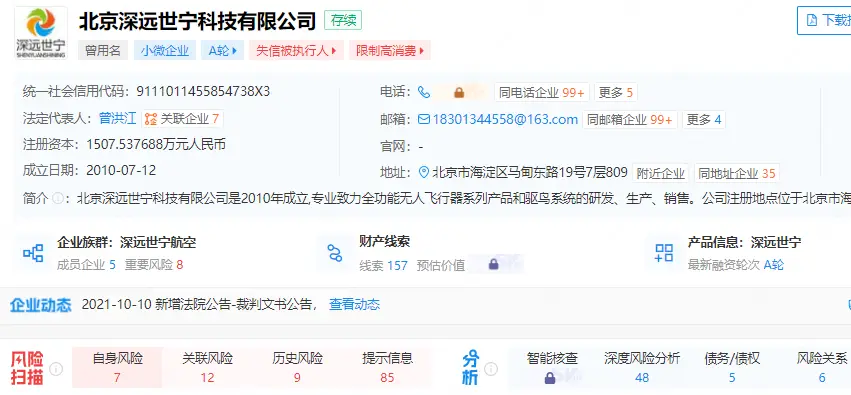Viewport: 851px width, 395px height.
Task: Open 同地址企业 35 list
Action: (736, 174)
